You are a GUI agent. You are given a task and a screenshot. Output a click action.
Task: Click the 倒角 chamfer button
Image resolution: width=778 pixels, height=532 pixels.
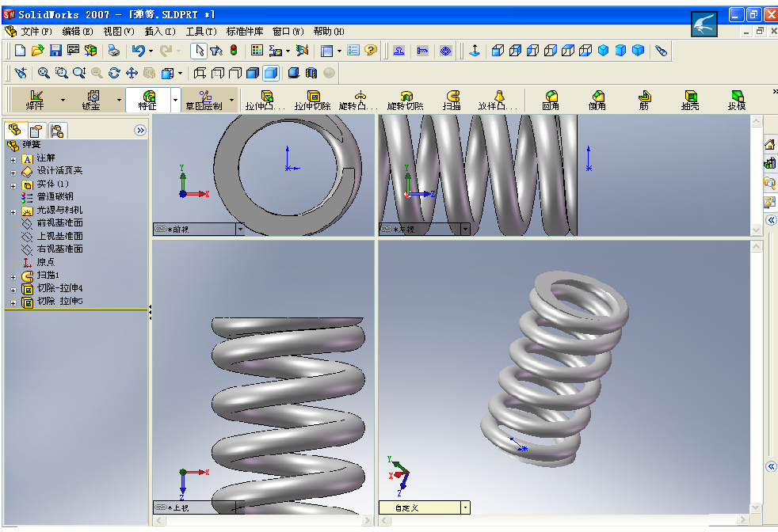pyautogui.click(x=597, y=101)
